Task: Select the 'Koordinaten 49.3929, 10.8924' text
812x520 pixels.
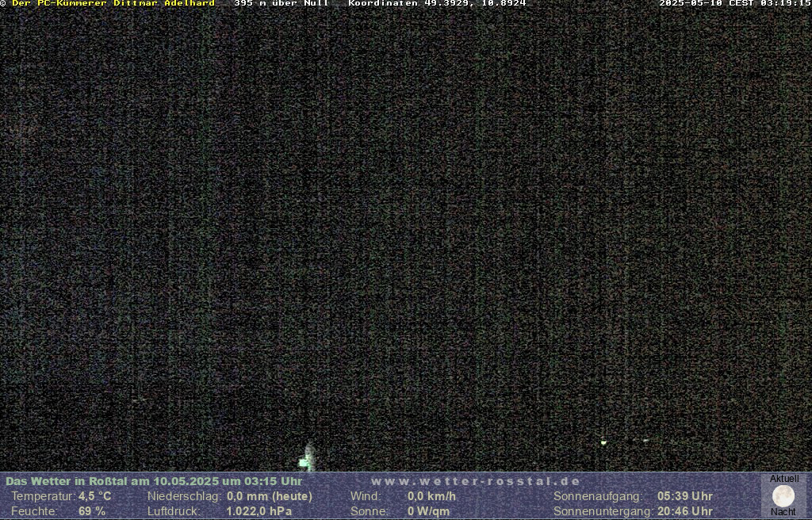Action: tap(437, 3)
